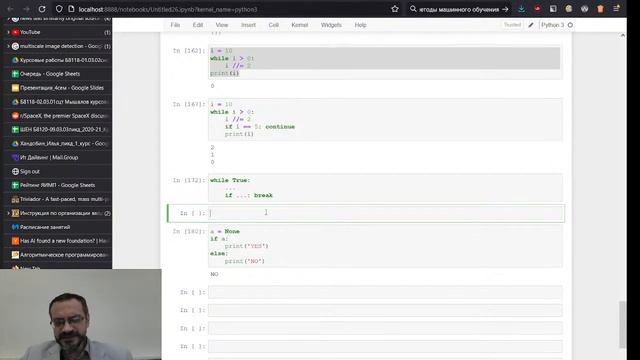Click the NO output text
Image resolution: width=640 pixels, height=360 pixels.
214,274
